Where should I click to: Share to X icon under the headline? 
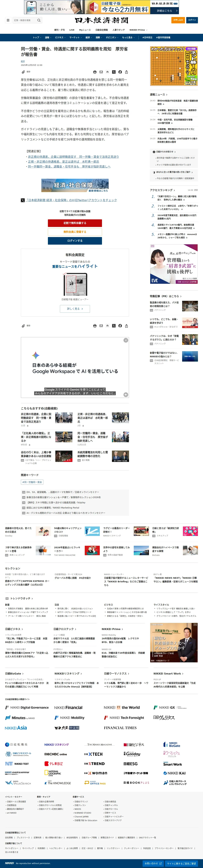tap(114, 72)
